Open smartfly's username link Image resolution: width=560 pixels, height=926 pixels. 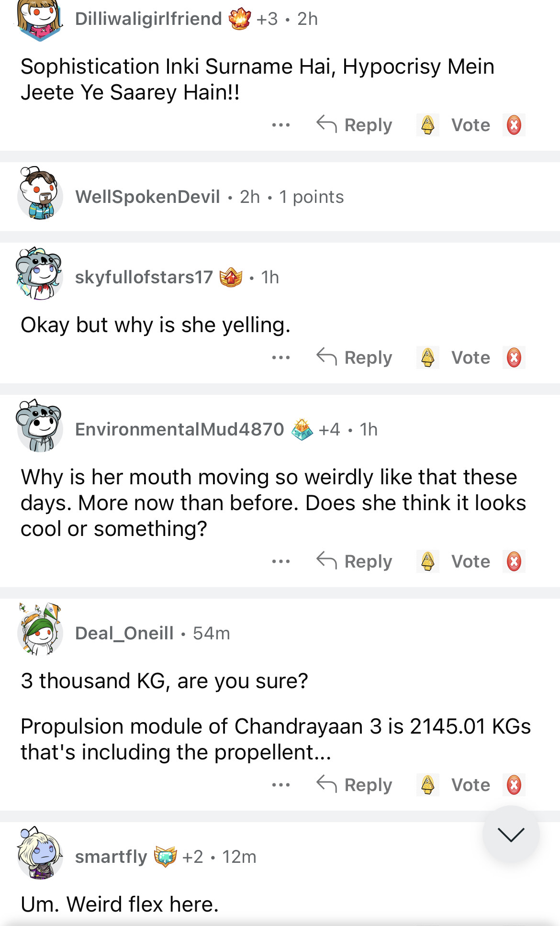click(x=111, y=857)
